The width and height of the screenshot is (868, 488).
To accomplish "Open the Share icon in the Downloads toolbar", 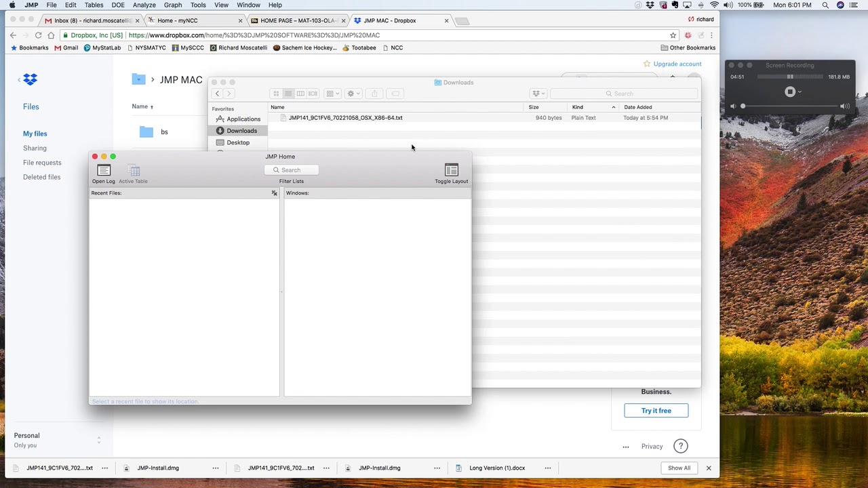I will 373,94.
